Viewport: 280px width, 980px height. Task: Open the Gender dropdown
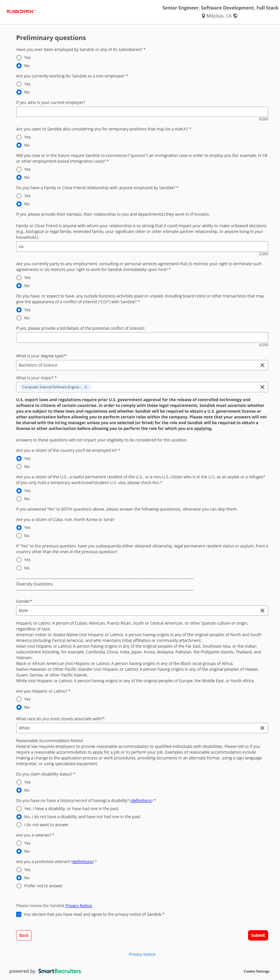tap(137, 611)
